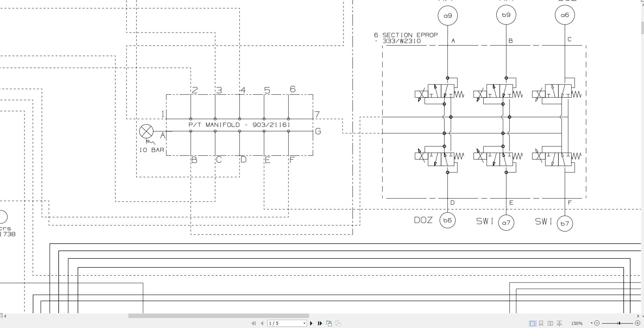
Task: Click manifold port letter D
Action: click(x=244, y=160)
